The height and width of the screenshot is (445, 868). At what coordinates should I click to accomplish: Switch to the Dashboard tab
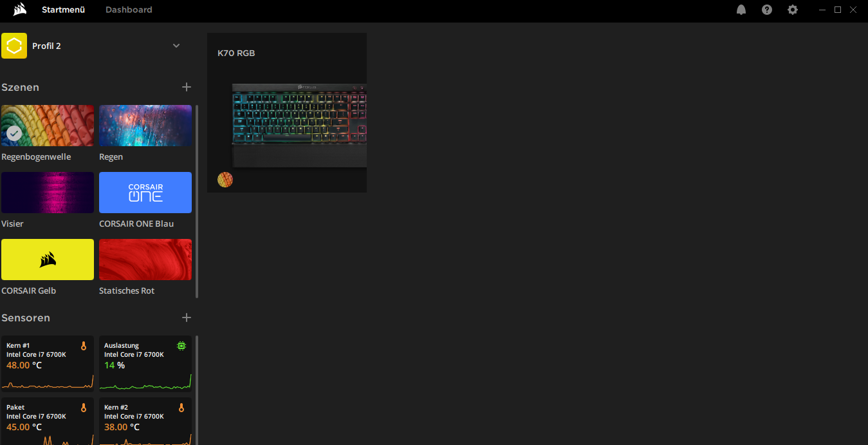click(x=129, y=10)
